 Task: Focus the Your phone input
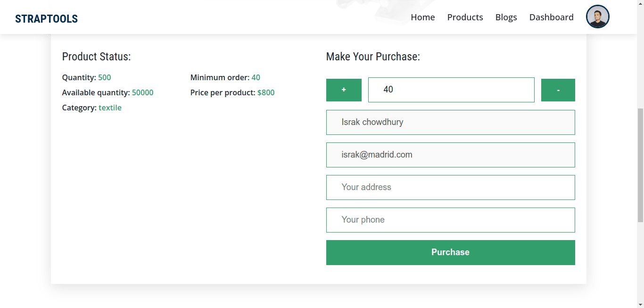click(450, 220)
